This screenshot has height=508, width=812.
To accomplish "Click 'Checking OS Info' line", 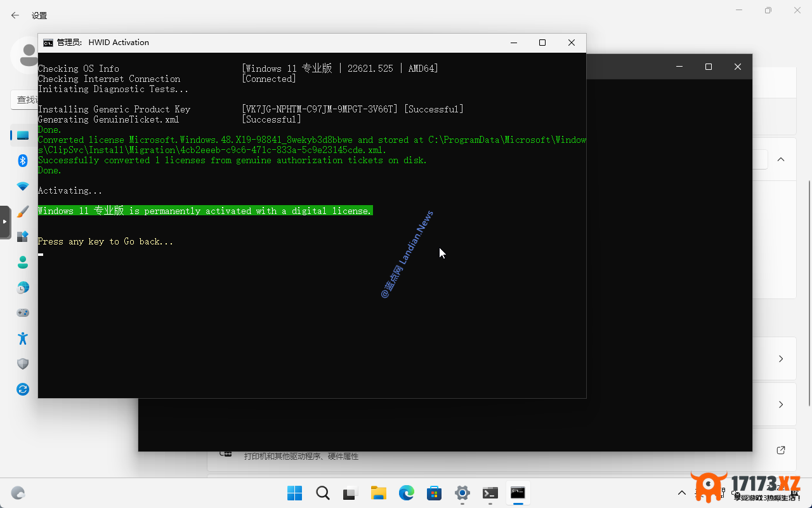I will pyautogui.click(x=79, y=69).
